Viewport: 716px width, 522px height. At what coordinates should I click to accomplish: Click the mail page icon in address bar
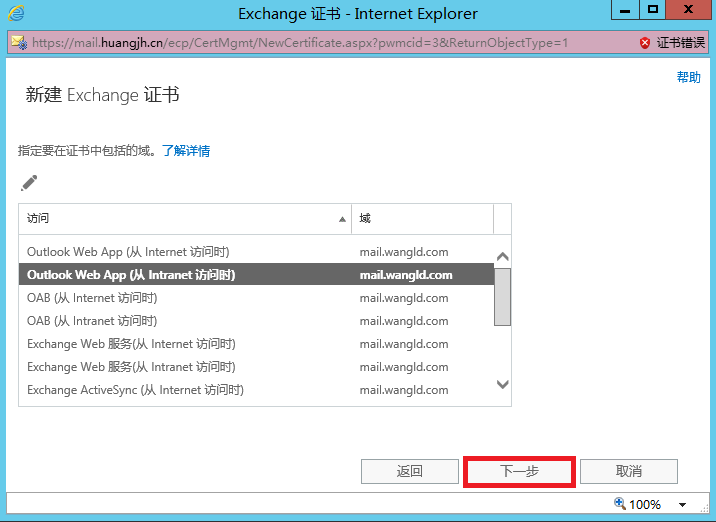coord(19,42)
